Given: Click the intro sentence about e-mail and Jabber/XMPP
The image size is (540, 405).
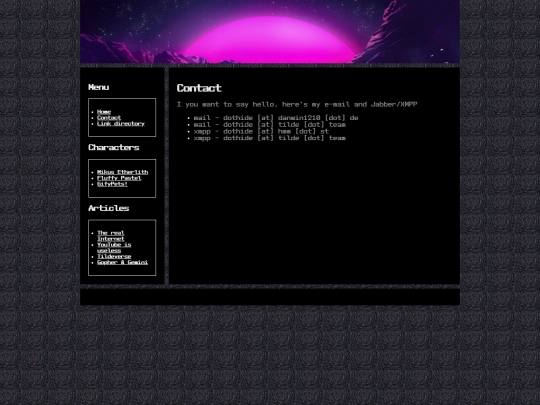Looking at the screenshot, I should (x=297, y=104).
